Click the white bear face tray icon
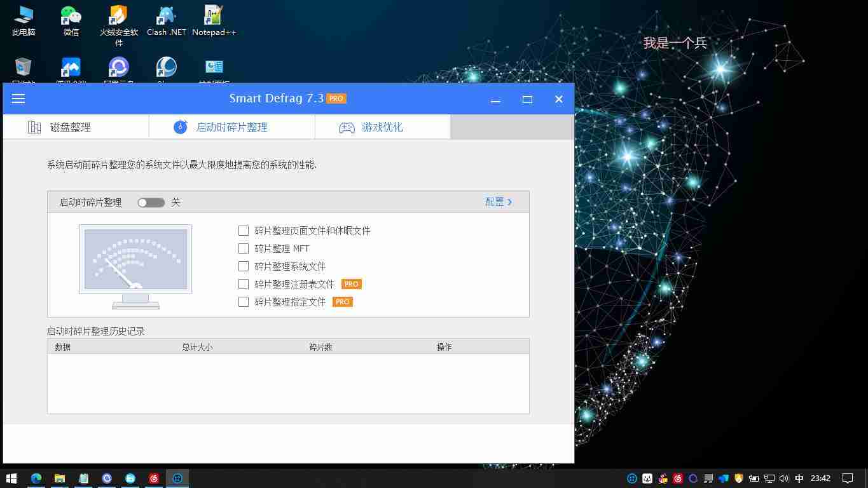Image resolution: width=868 pixels, height=488 pixels. pos(647,478)
